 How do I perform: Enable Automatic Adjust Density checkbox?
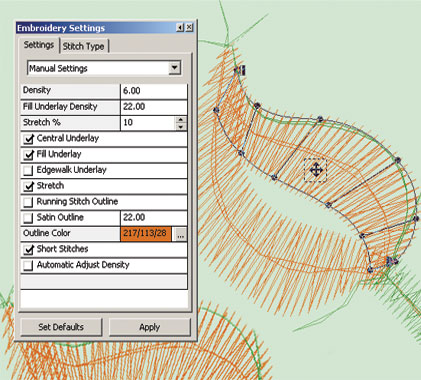pyautogui.click(x=29, y=265)
